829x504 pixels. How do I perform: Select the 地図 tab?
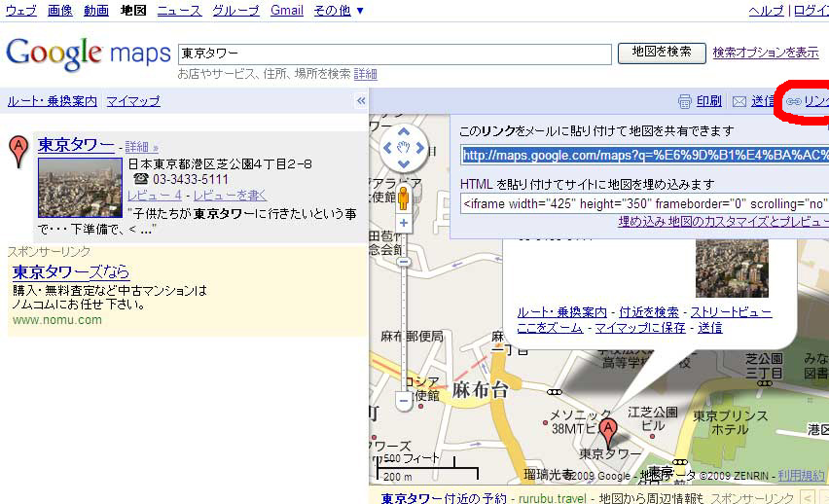pyautogui.click(x=133, y=10)
